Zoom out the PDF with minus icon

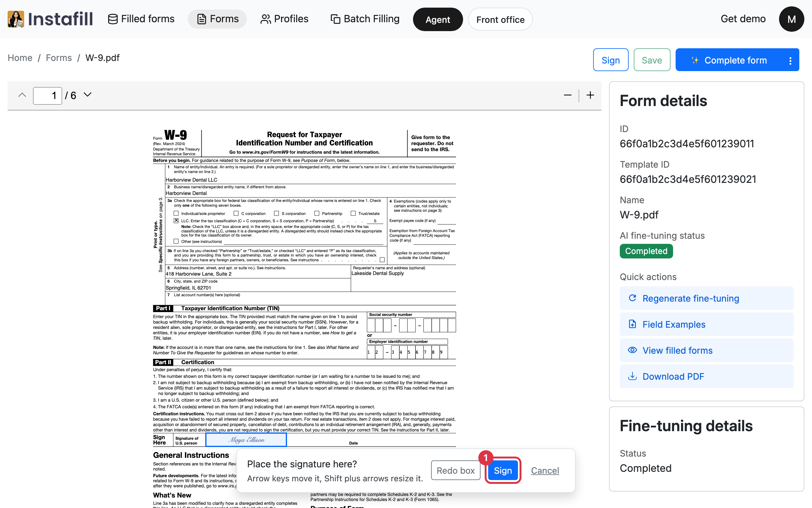567,96
